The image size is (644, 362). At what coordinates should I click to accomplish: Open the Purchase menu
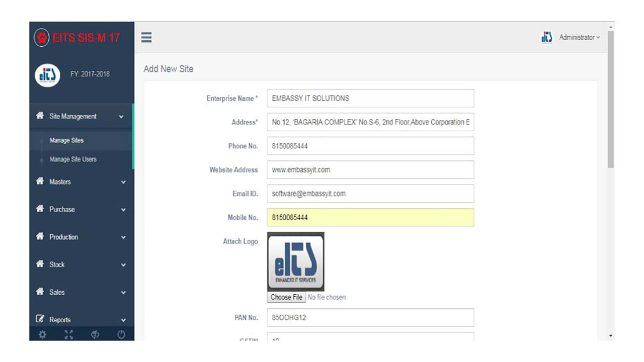coord(82,209)
